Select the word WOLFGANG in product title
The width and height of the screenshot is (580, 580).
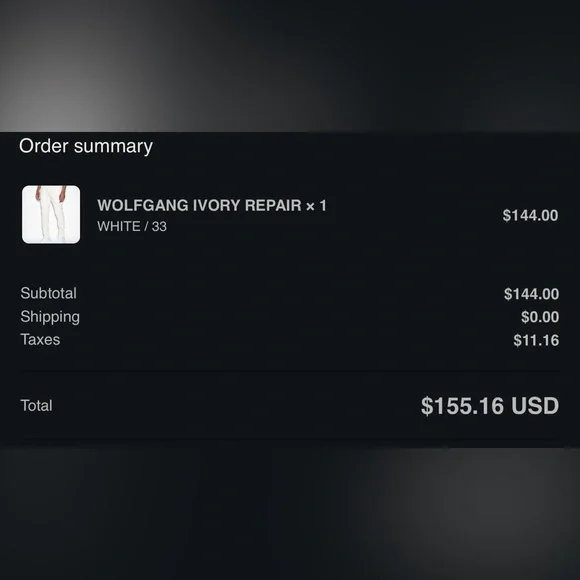pos(143,206)
